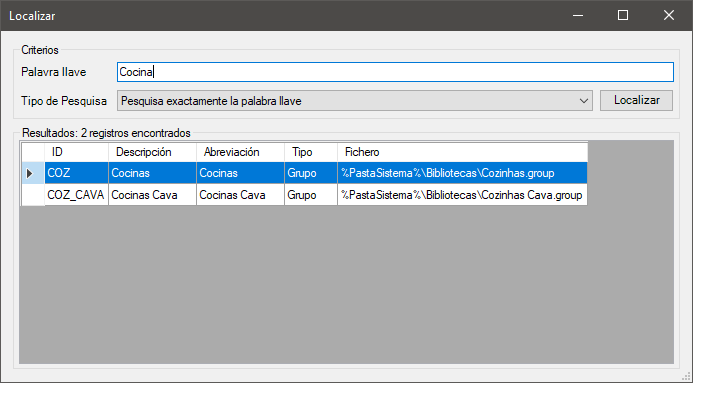Screen dimensions: 706x393
Task: Click the Grupo cell in COZ_CAVA row
Action: click(311, 195)
